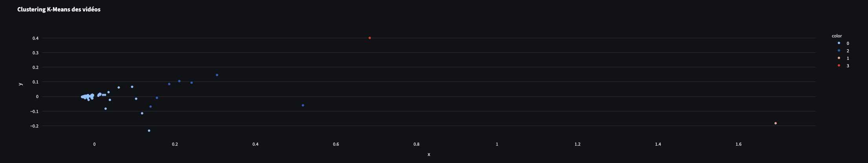Image resolution: width=868 pixels, height=163 pixels.
Task: Pick the dark blue point near x 0.3
Action: click(x=217, y=75)
